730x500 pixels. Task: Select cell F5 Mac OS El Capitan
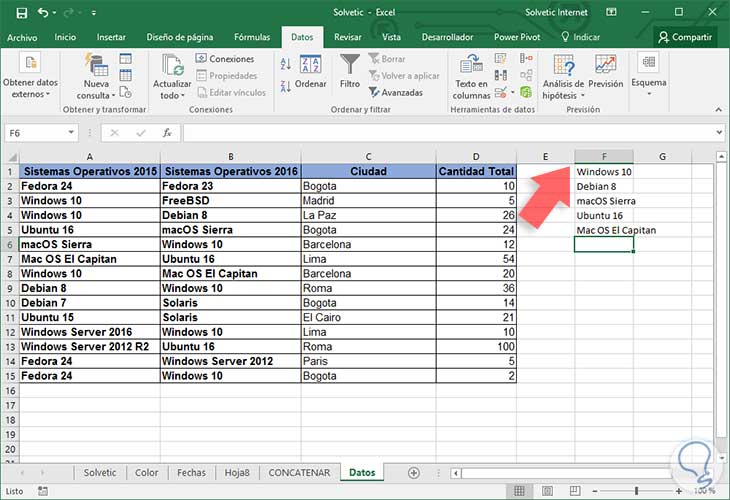(604, 230)
